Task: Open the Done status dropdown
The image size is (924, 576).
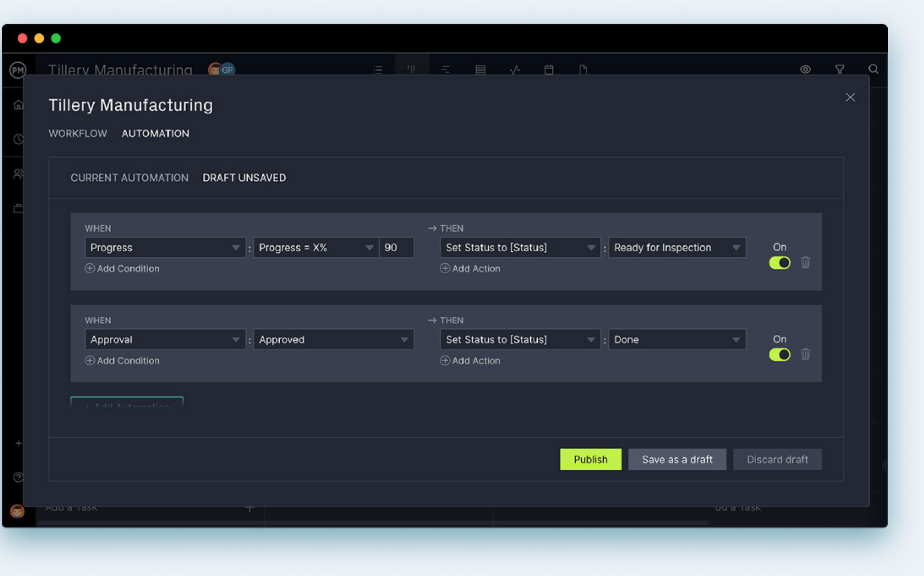Action: tap(677, 339)
